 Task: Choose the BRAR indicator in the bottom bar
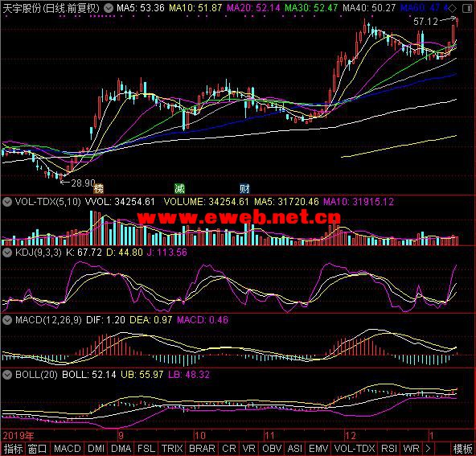[x=202, y=449]
